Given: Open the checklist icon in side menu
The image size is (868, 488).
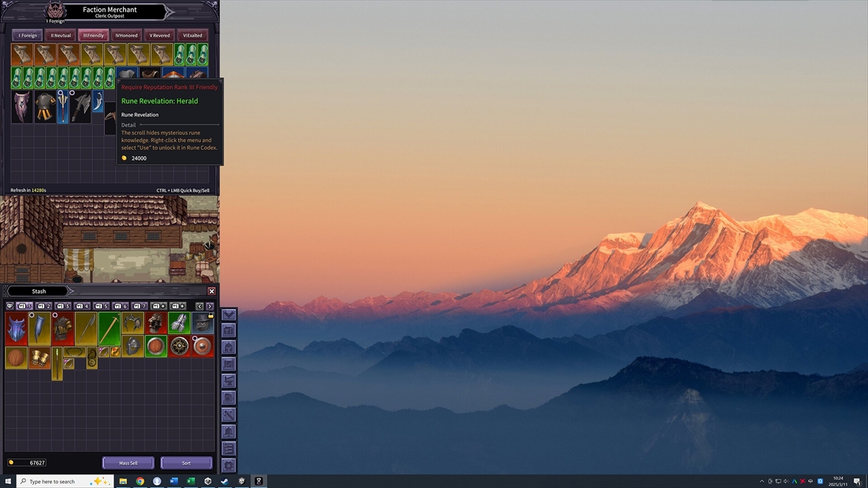Looking at the screenshot, I should (229, 448).
